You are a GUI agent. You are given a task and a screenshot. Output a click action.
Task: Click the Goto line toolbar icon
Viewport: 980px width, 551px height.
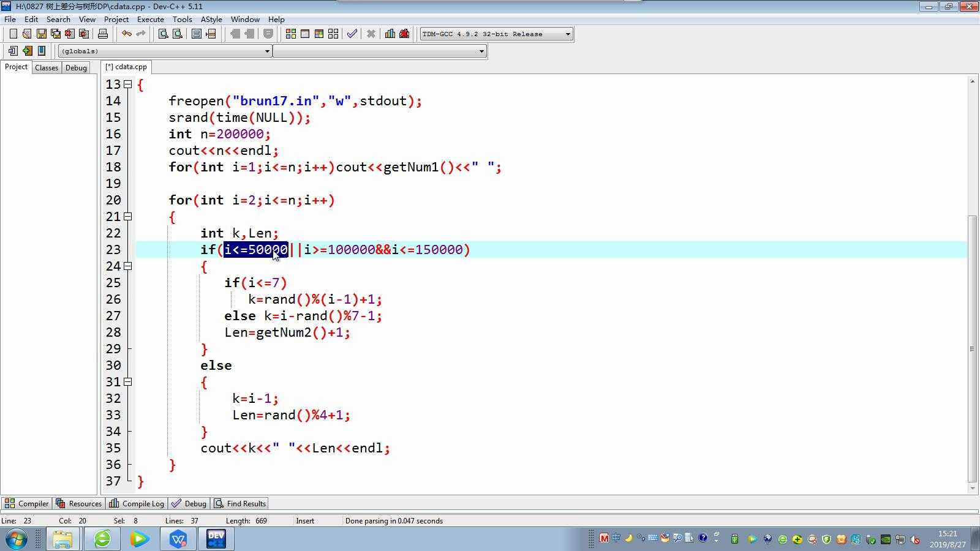pos(211,34)
